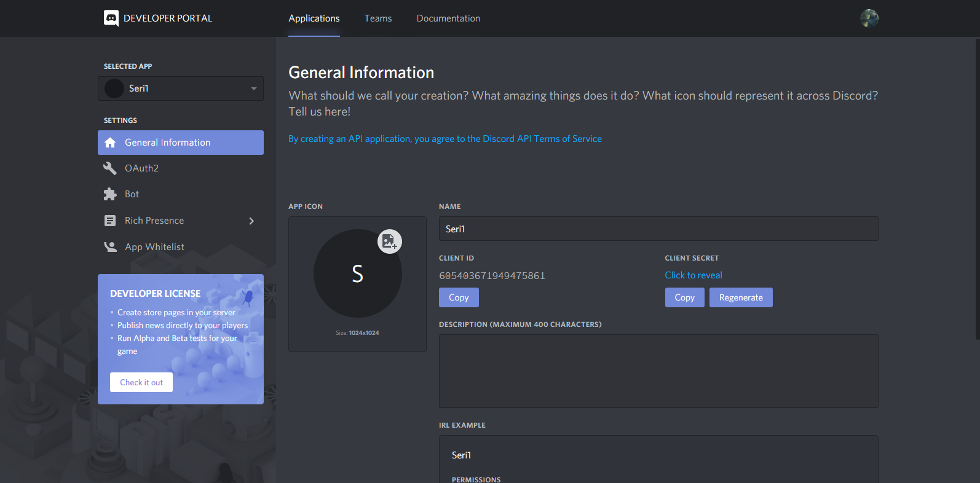Open the OAuth2 settings page
Viewport: 980px width, 483px height.
pyautogui.click(x=181, y=168)
